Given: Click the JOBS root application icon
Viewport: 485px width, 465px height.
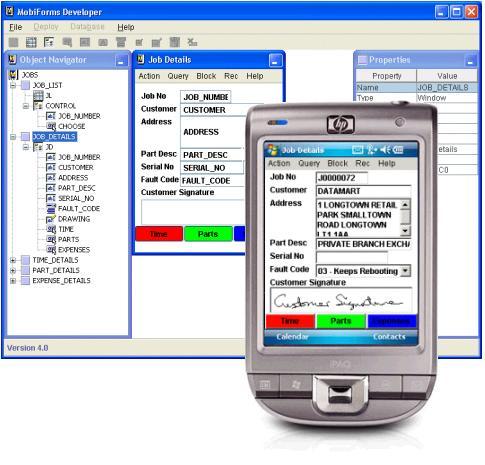Looking at the screenshot, I should tap(13, 75).
